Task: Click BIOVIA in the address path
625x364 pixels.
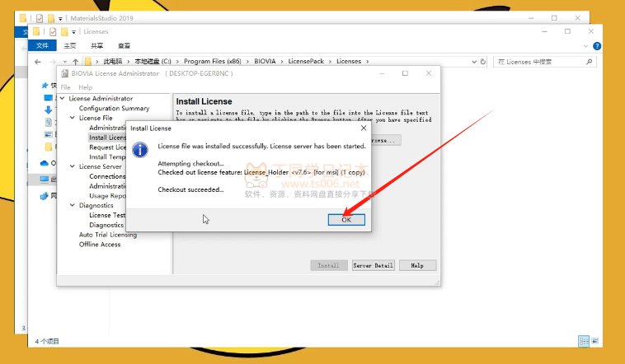Action: point(265,61)
